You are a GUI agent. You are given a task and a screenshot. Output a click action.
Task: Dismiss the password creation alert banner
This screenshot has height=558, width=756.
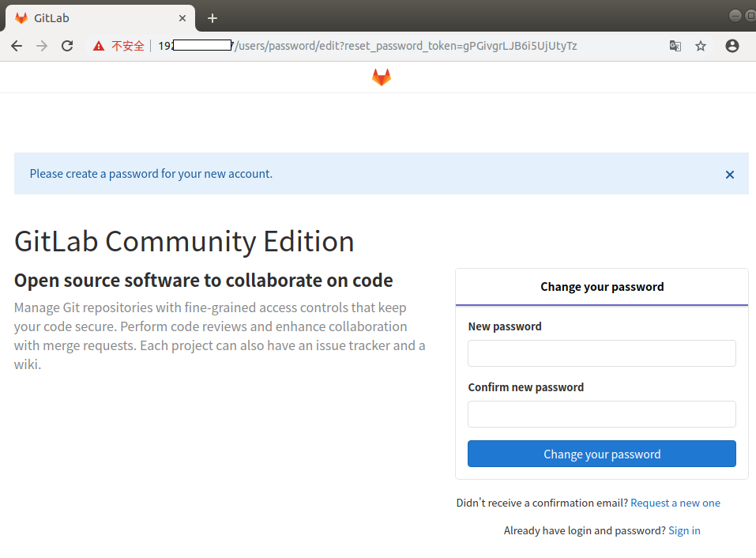730,175
